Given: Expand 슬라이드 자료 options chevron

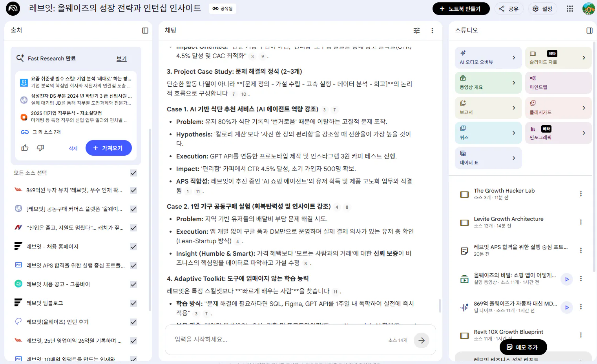Looking at the screenshot, I should [584, 58].
